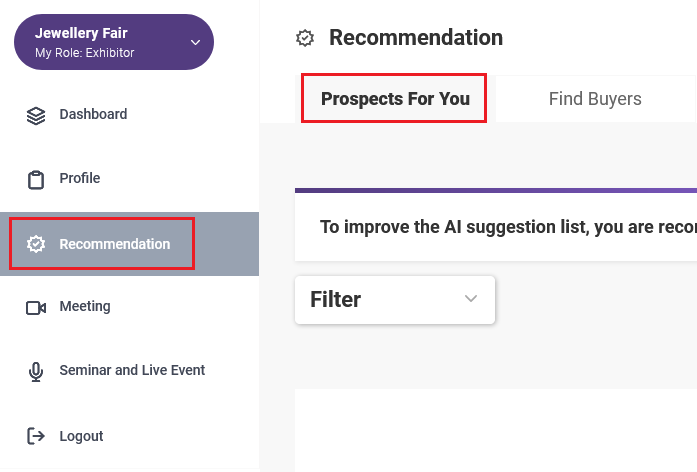Click the Logout arrow icon
This screenshot has width=697, height=472.
click(36, 436)
